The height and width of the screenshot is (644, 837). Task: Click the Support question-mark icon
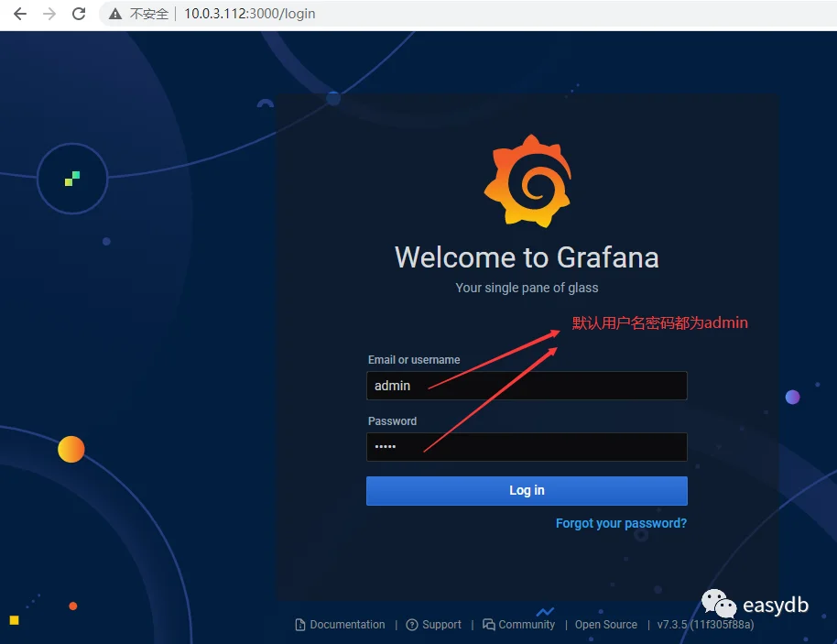click(x=412, y=624)
